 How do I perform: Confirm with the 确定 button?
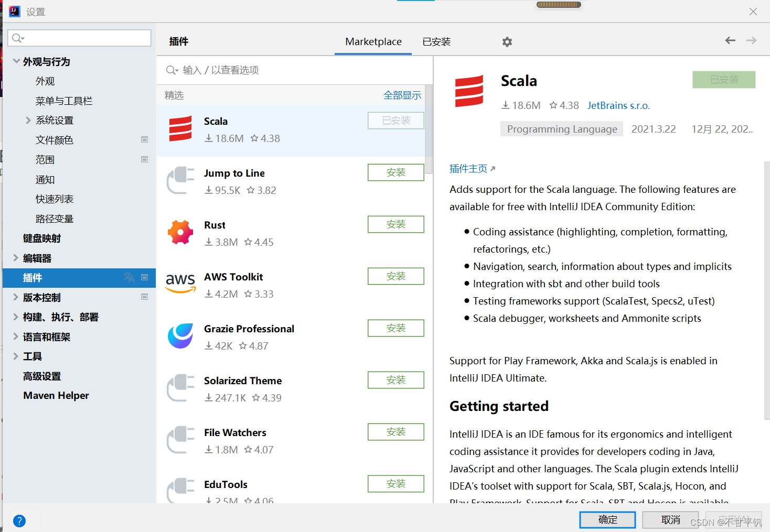click(x=607, y=519)
